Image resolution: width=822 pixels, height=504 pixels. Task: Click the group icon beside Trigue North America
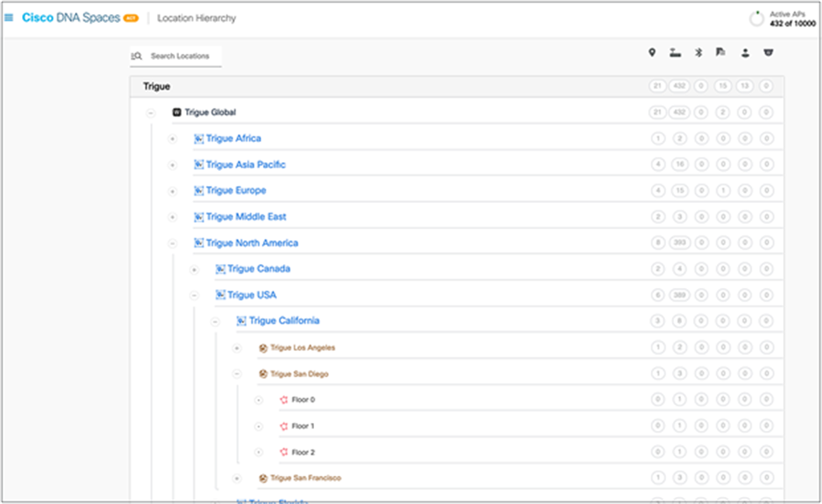[198, 242]
